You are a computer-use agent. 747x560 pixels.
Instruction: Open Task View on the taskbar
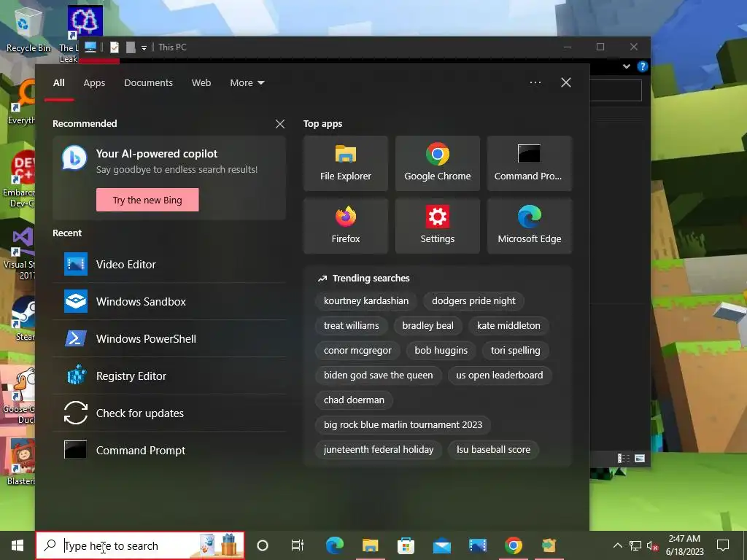coord(298,545)
